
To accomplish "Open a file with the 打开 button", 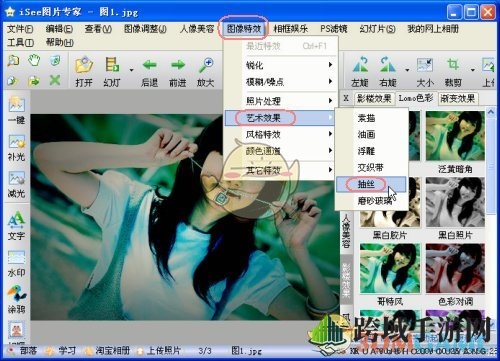I will point(84,72).
